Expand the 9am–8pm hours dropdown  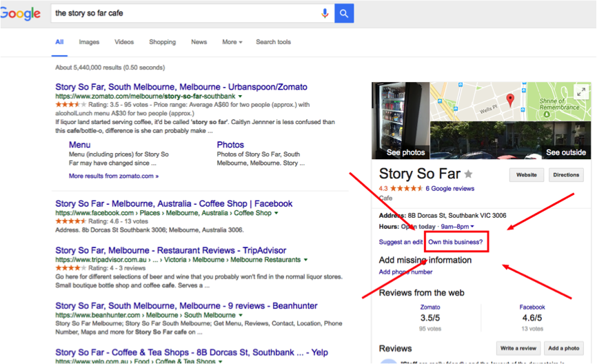point(457,227)
